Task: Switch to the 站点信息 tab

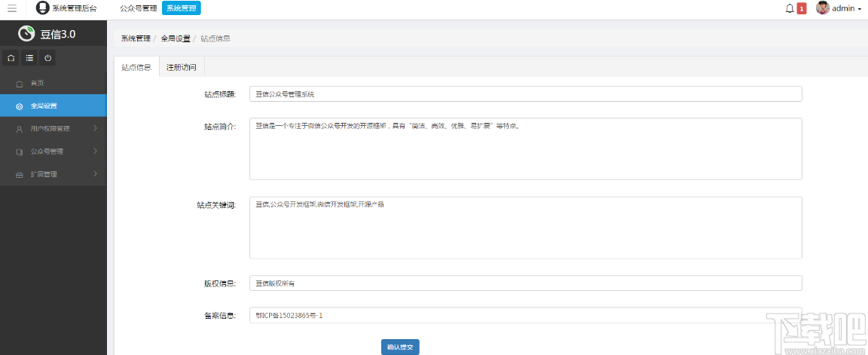Action: 136,68
